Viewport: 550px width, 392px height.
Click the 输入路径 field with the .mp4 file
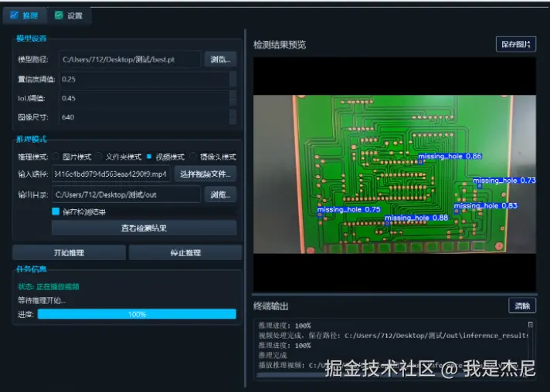click(x=110, y=174)
